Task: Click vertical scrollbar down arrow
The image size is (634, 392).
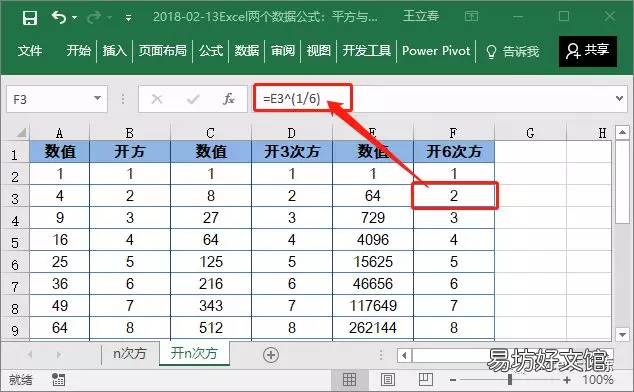Action: (x=622, y=334)
